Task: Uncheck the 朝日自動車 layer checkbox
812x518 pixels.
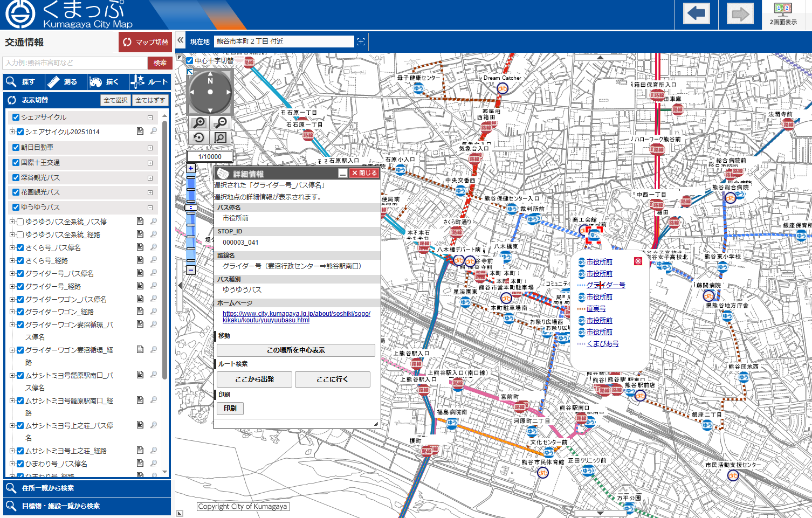Action: click(x=16, y=147)
